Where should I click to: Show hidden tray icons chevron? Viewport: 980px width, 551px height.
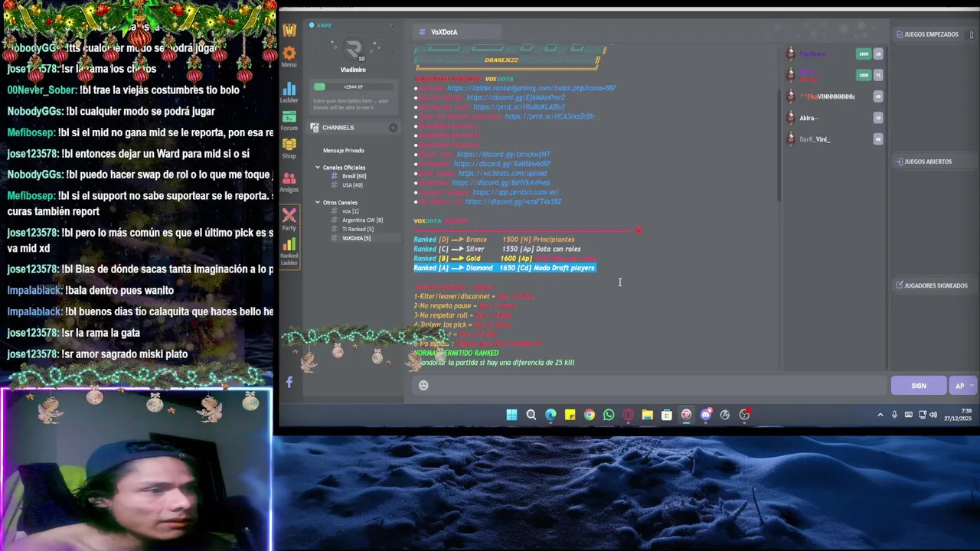880,415
